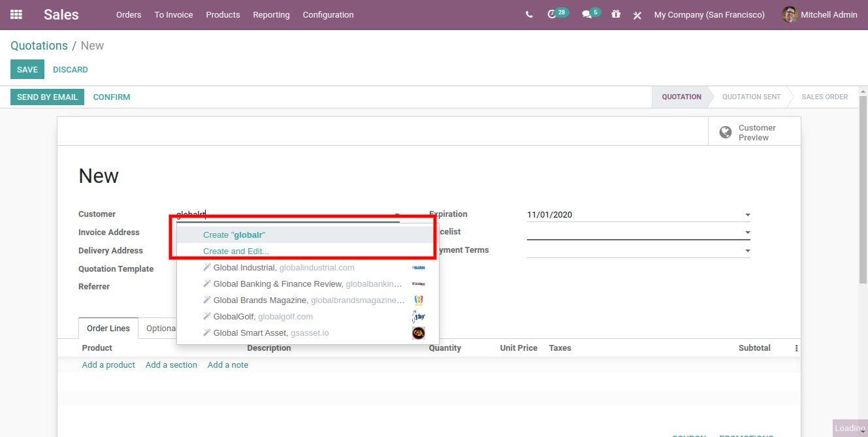Expand the Pricelist dropdown arrow

click(747, 233)
